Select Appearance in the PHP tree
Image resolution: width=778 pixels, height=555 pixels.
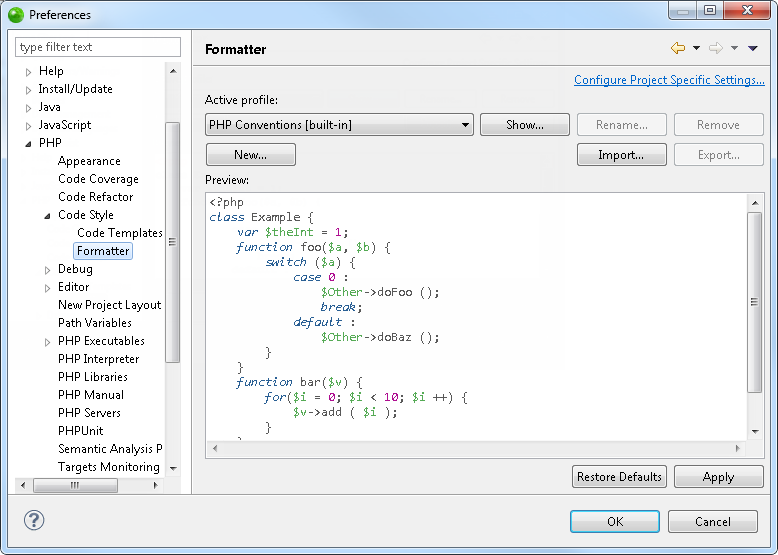click(89, 161)
